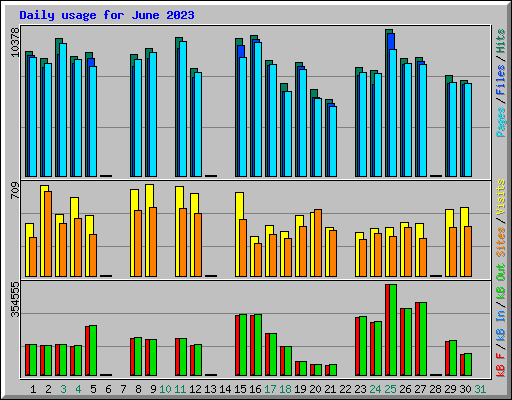Click day 28 on the x-axis
The image size is (512, 400).
click(435, 389)
